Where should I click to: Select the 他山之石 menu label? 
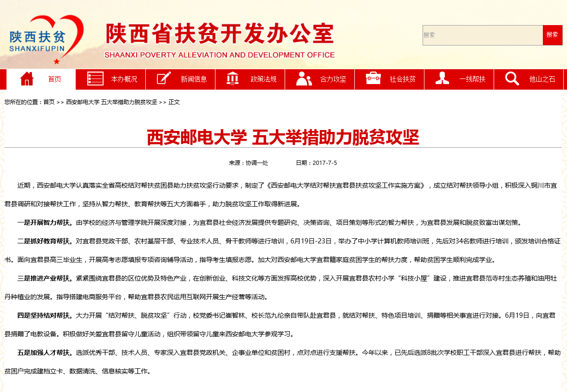point(542,79)
